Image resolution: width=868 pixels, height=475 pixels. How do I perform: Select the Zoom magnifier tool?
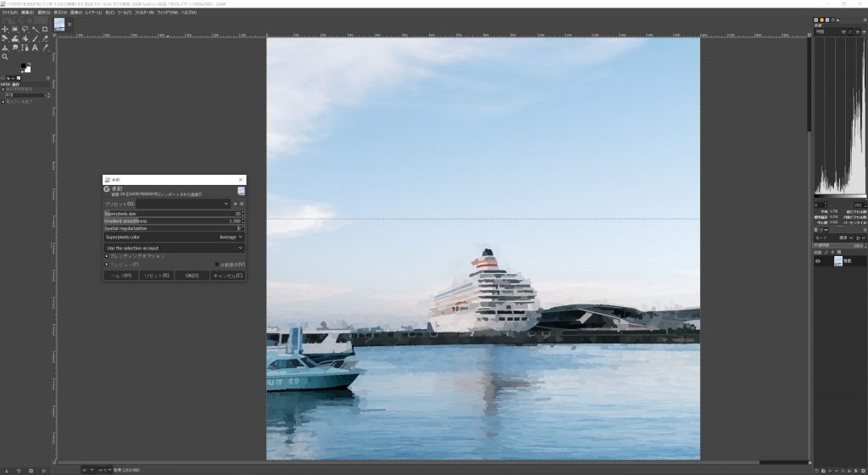click(4, 57)
